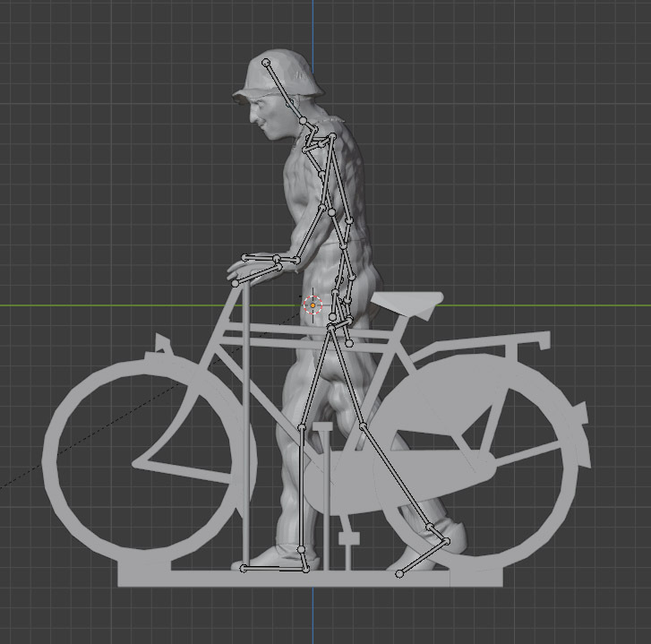Screen dimensions: 651x644
Task: Click the 3D cursor crosshair
Action: pyautogui.click(x=313, y=305)
